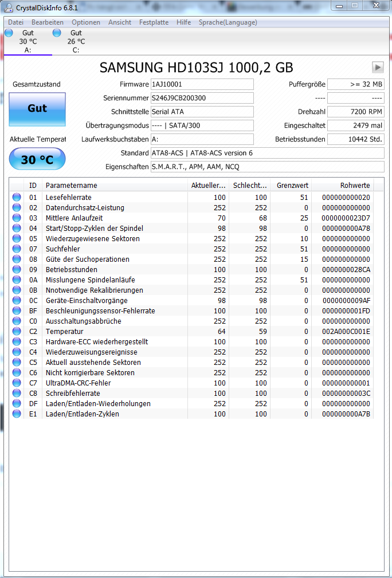The width and height of the screenshot is (392, 578).
Task: Click status orb for Nicht korrigierbare Sektoren
Action: 16,373
